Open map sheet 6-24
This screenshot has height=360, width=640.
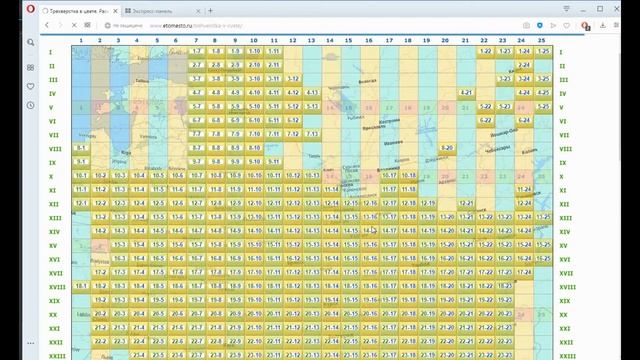point(524,120)
